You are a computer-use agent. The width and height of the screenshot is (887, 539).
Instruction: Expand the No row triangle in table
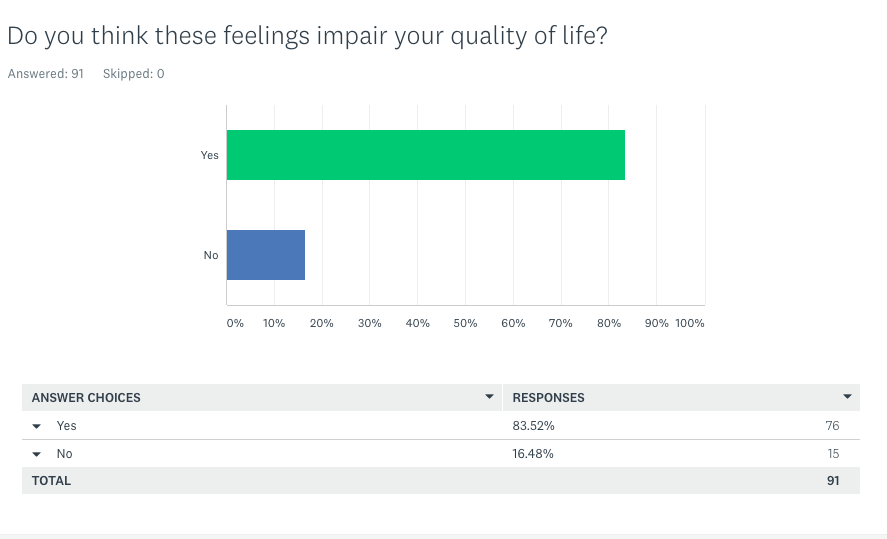coord(37,454)
